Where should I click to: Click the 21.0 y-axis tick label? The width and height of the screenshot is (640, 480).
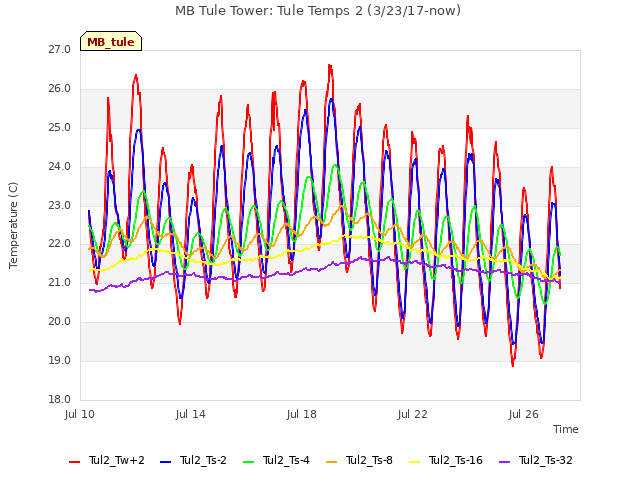pos(60,282)
